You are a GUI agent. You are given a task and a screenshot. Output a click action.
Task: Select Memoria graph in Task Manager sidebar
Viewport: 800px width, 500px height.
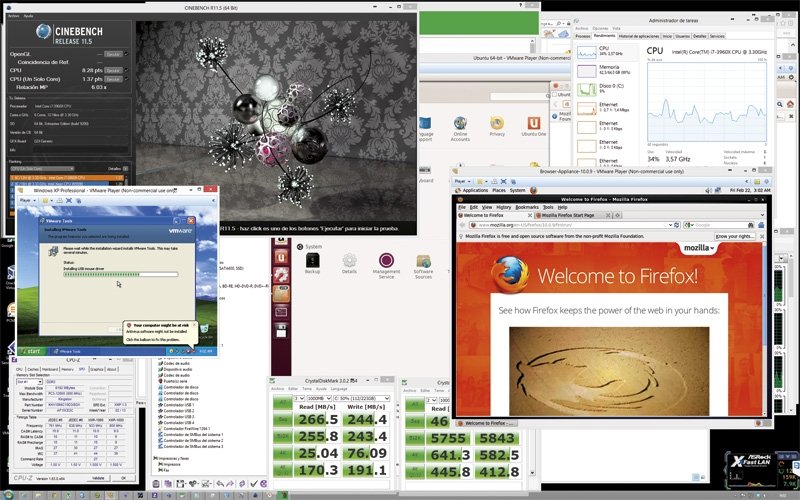pyautogui.click(x=587, y=70)
